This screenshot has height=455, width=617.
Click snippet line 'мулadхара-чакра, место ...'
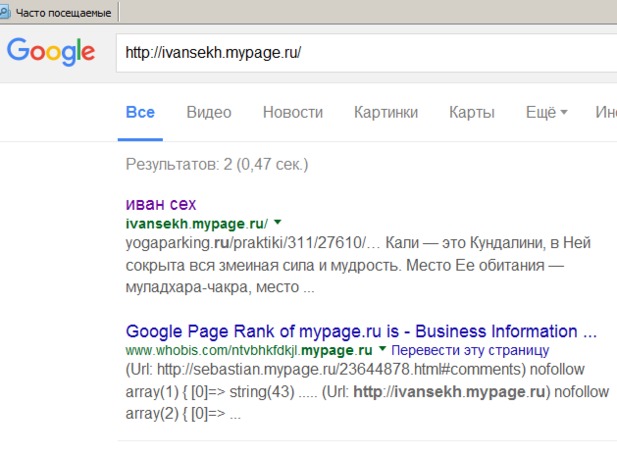pos(220,287)
